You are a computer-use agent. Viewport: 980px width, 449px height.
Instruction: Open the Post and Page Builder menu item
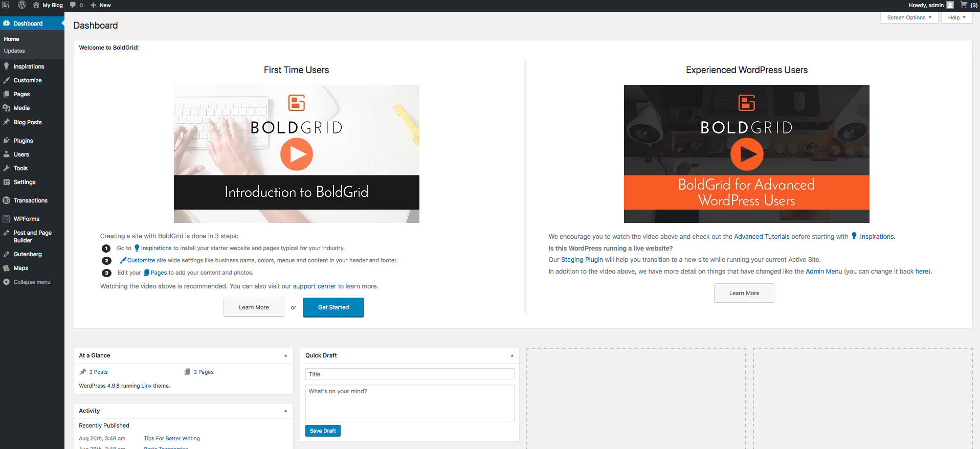pyautogui.click(x=33, y=236)
